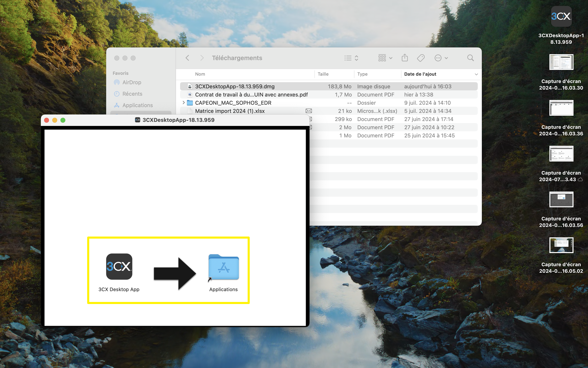Open the Share menu in Finder toolbar
This screenshot has height=368, width=588.
[404, 58]
